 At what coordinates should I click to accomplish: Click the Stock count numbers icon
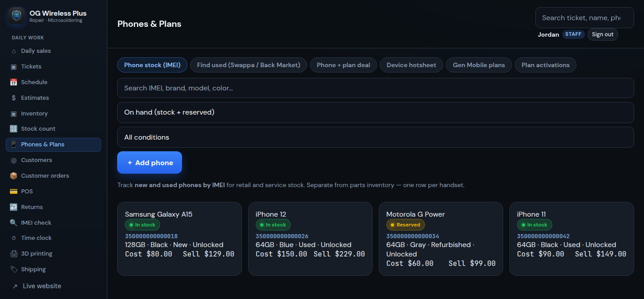tap(13, 129)
